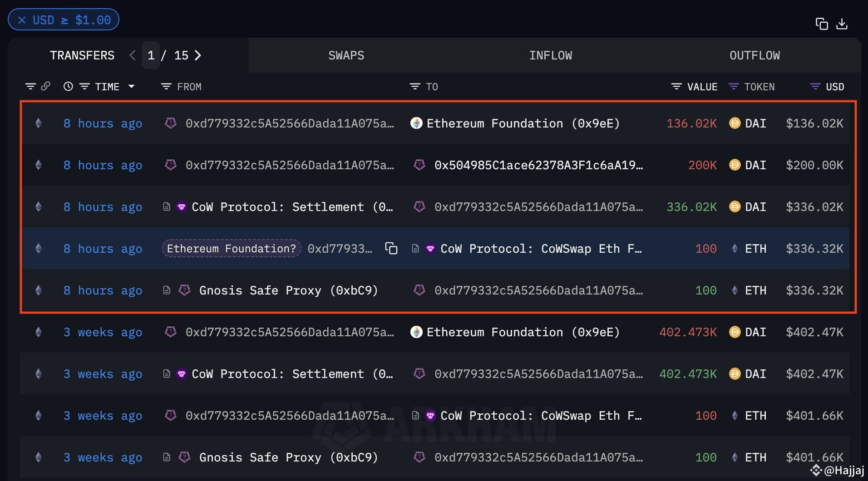Select the 336.02K value cell
Image resolution: width=868 pixels, height=481 pixels.
click(691, 207)
